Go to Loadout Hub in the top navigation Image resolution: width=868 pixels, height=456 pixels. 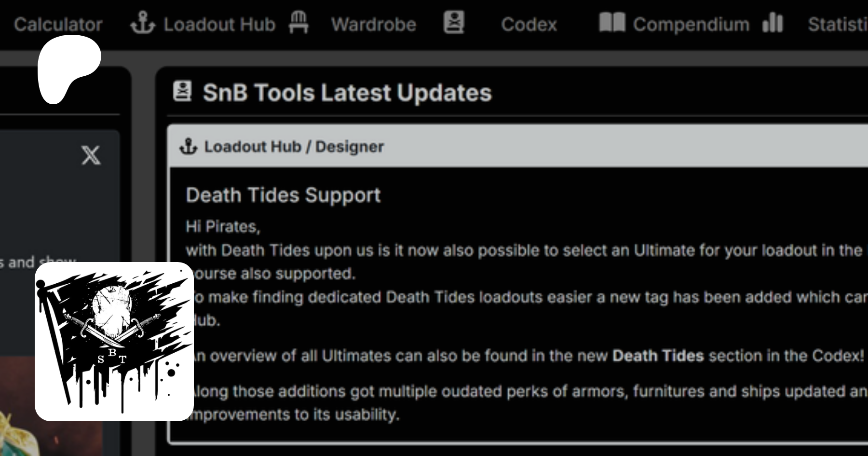(x=219, y=24)
